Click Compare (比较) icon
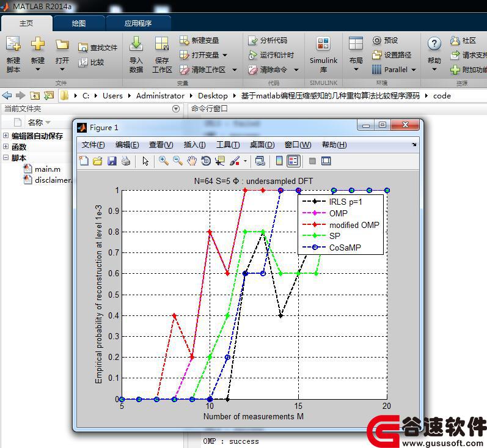 (x=83, y=62)
